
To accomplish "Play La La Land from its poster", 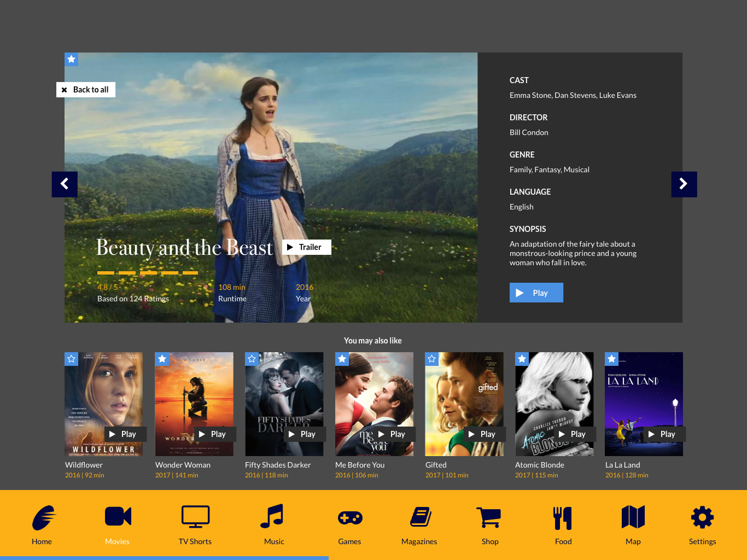I will (665, 434).
